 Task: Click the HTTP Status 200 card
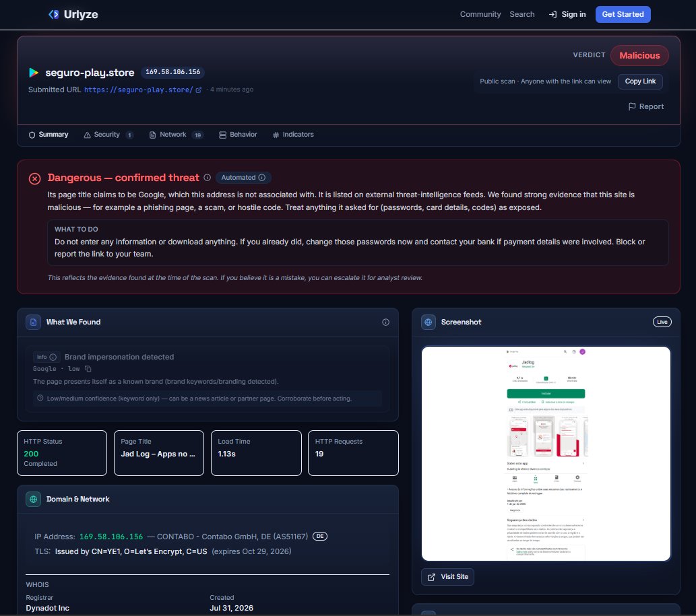(62, 453)
